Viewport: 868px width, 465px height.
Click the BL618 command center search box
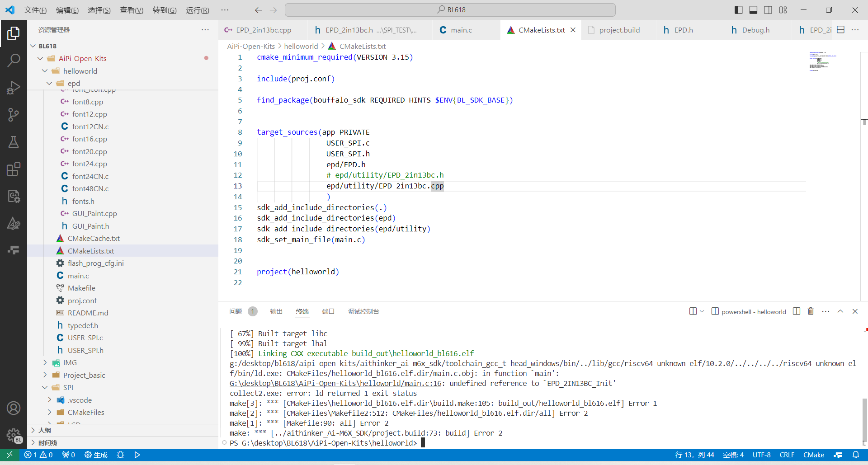(x=450, y=10)
